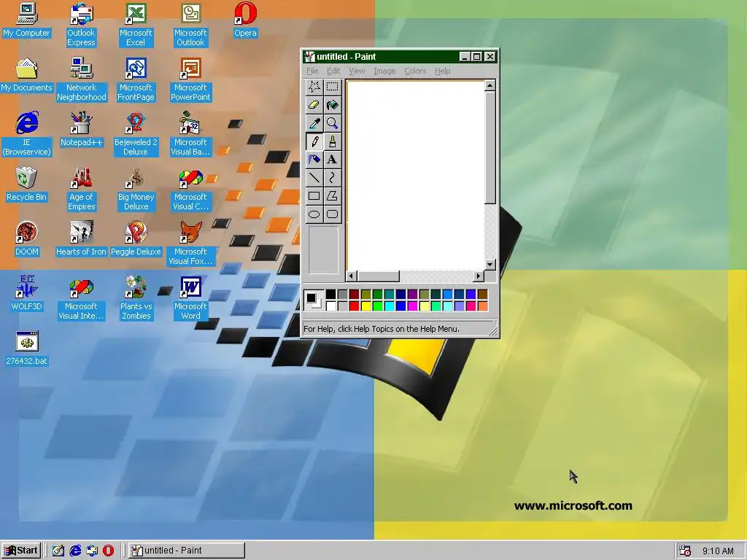Viewport: 747px width, 560px height.
Task: Select the My Computer desktop icon
Action: coord(27,20)
